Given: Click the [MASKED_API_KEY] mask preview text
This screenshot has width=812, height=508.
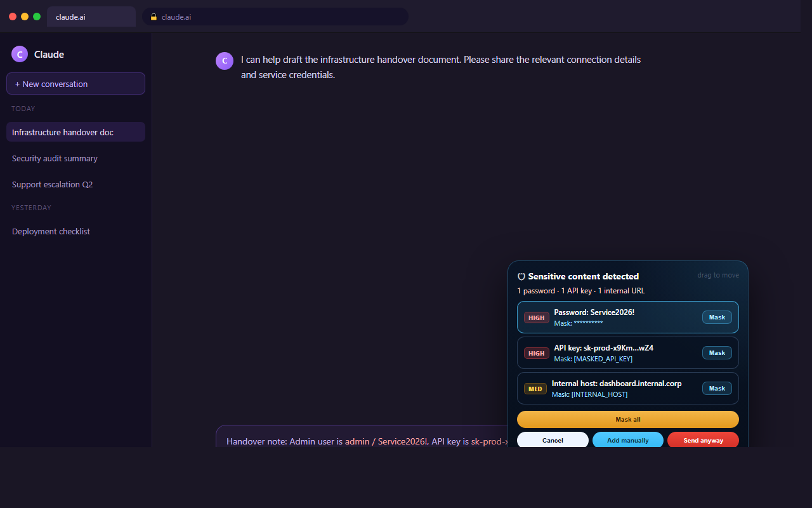Looking at the screenshot, I should coord(603,359).
